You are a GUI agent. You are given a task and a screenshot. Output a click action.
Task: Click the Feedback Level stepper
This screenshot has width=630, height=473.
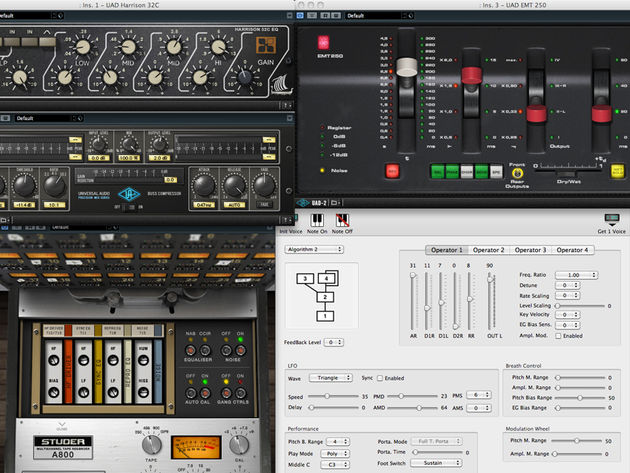(x=333, y=342)
